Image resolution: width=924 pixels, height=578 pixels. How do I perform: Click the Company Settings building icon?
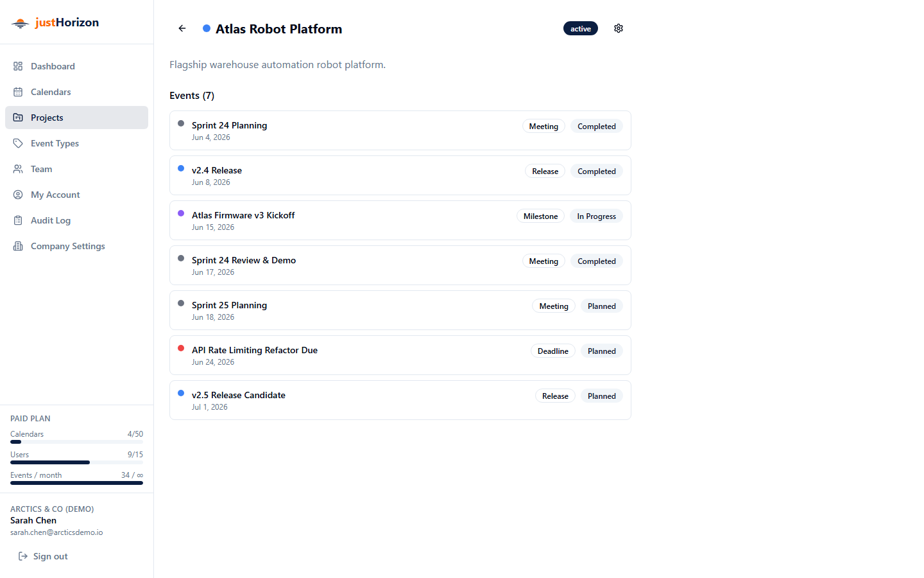18,246
